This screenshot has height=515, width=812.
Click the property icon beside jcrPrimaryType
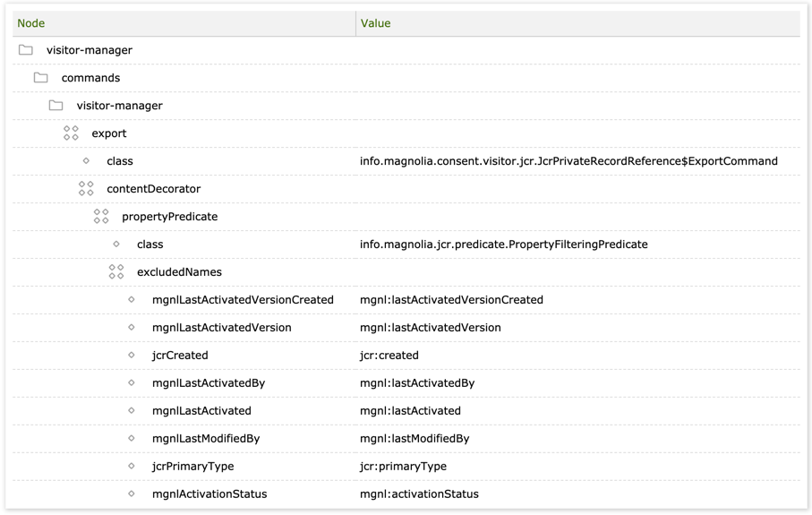131,466
